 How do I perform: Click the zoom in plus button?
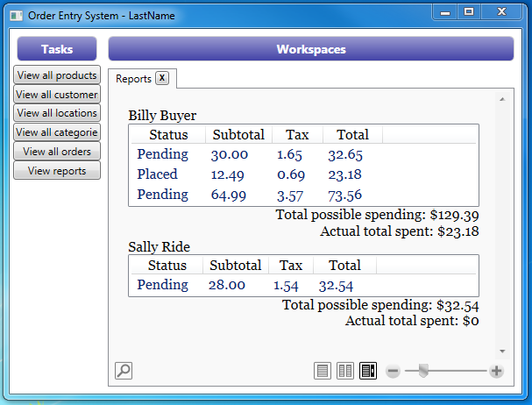tap(496, 371)
